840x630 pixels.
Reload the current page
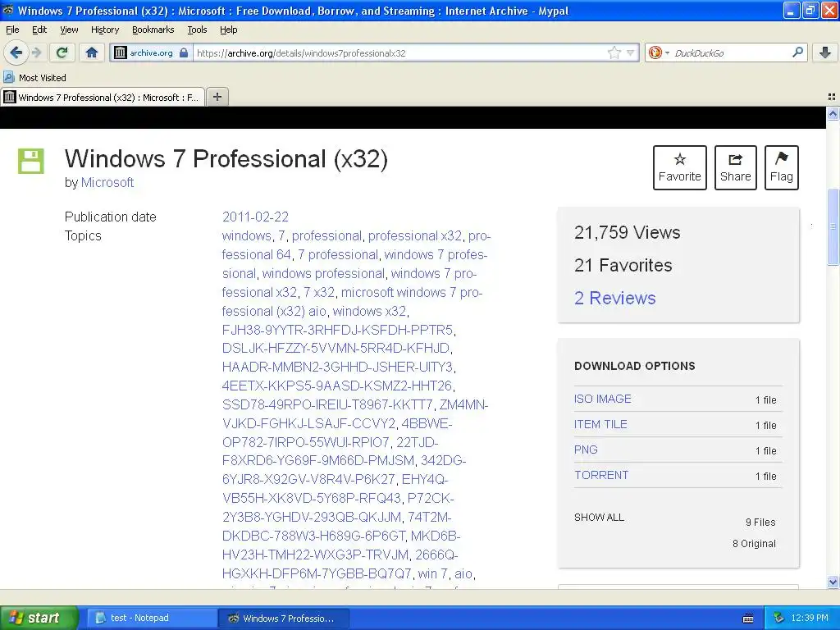coord(62,52)
